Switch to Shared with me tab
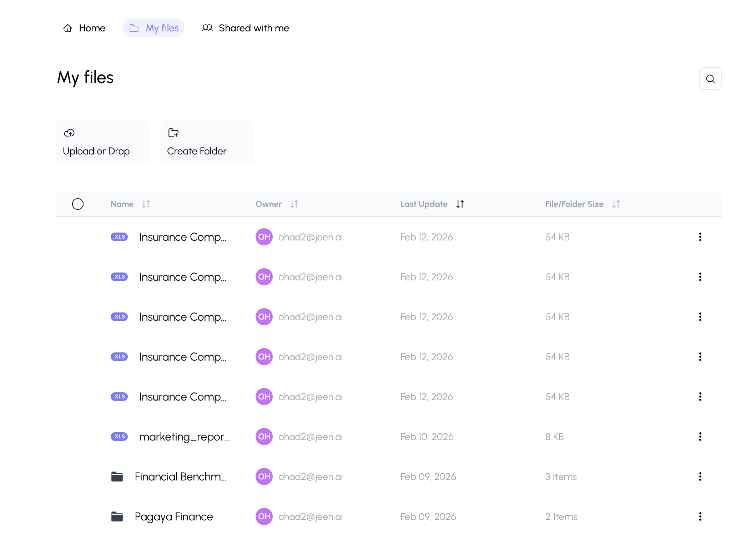The width and height of the screenshot is (756, 555). pyautogui.click(x=245, y=28)
